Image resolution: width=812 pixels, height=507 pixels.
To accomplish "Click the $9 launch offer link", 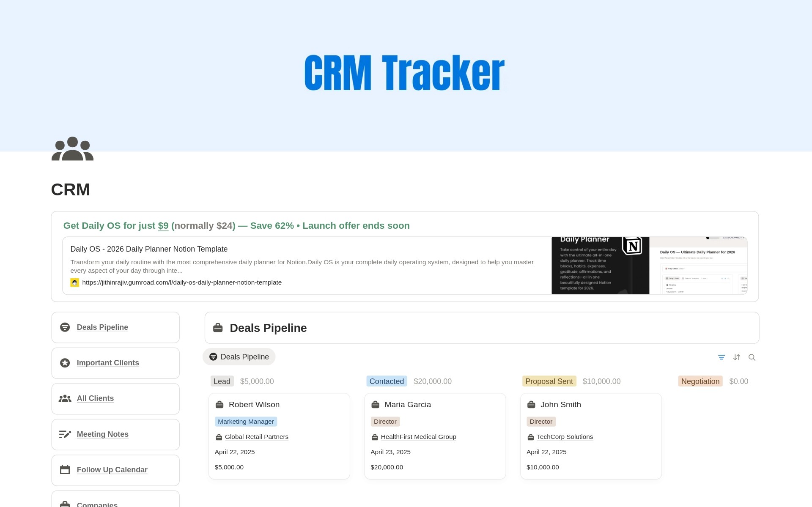I will pyautogui.click(x=163, y=226).
